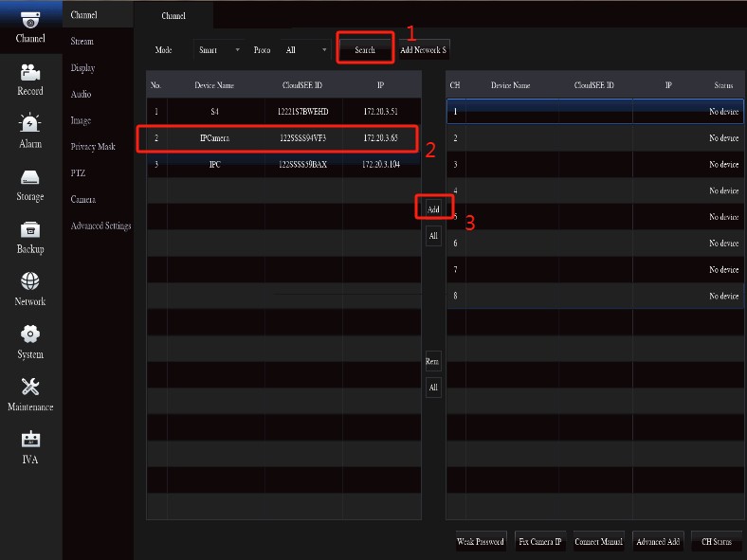Click the Add button between lists
This screenshot has width=747, height=560.
(x=433, y=209)
